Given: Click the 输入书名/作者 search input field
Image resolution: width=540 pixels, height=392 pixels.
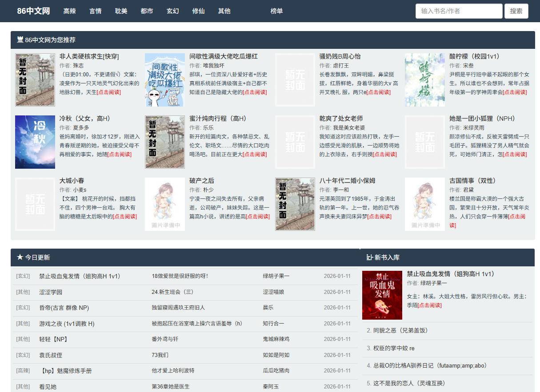Looking at the screenshot, I should click(459, 11).
